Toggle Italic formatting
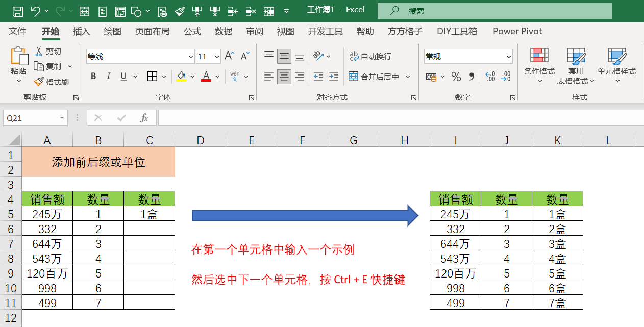 coord(108,77)
